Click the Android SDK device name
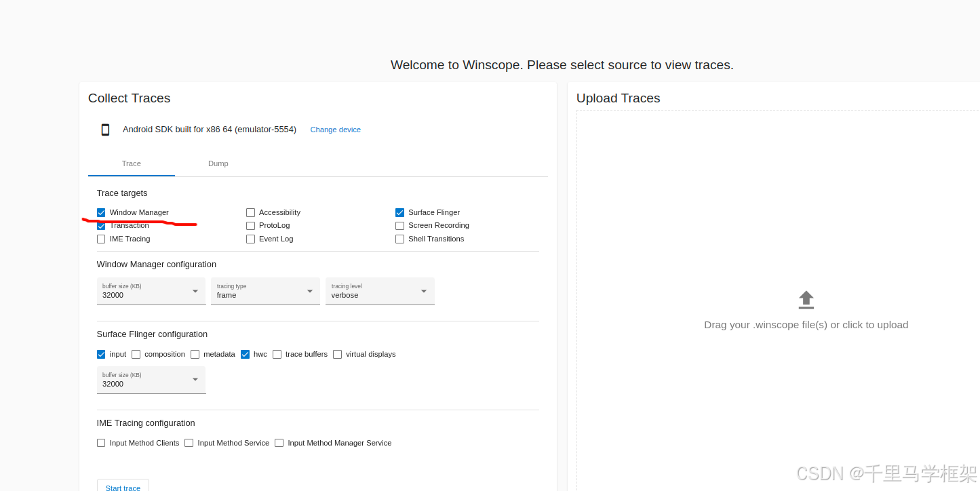This screenshot has height=491, width=980. click(x=210, y=130)
